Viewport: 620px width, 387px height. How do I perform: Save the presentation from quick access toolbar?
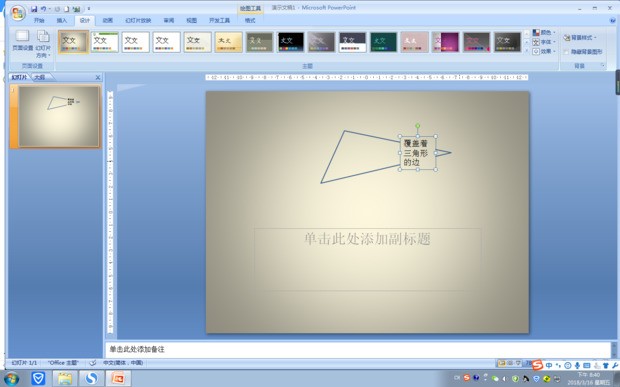tap(34, 9)
